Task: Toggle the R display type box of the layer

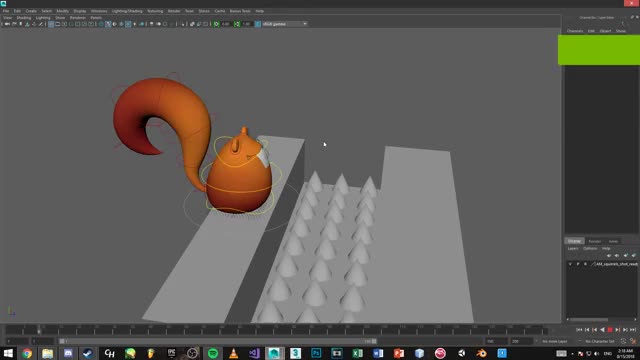Action: pyautogui.click(x=585, y=264)
